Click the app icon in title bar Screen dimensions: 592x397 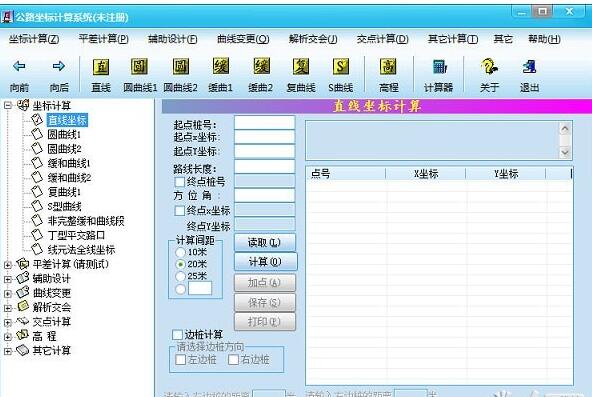[x=7, y=17]
